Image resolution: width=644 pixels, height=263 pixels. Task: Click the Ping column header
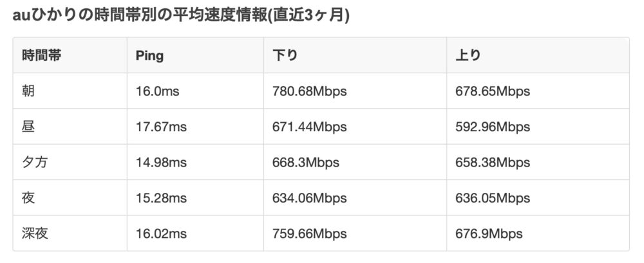[x=149, y=55]
